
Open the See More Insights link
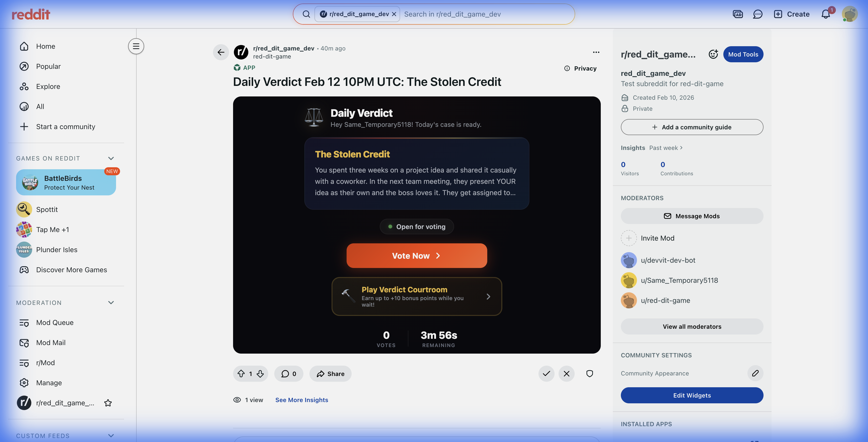coord(302,400)
